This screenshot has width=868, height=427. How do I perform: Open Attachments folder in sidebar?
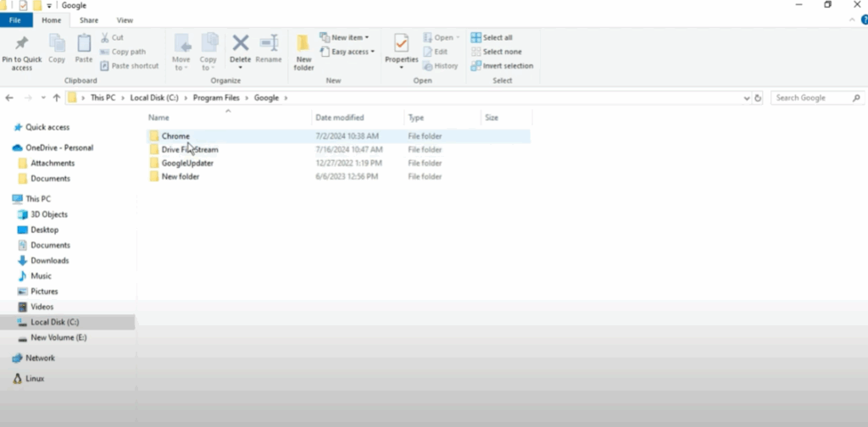click(x=47, y=164)
